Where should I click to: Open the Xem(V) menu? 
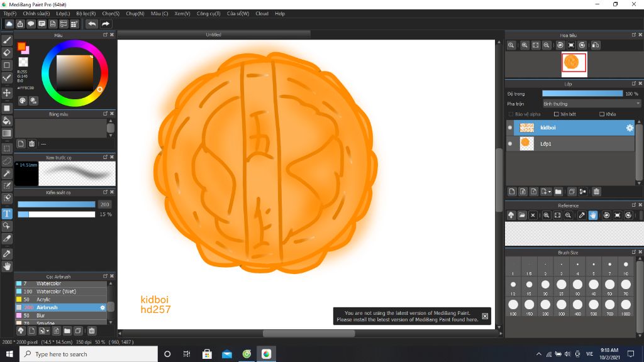(182, 14)
